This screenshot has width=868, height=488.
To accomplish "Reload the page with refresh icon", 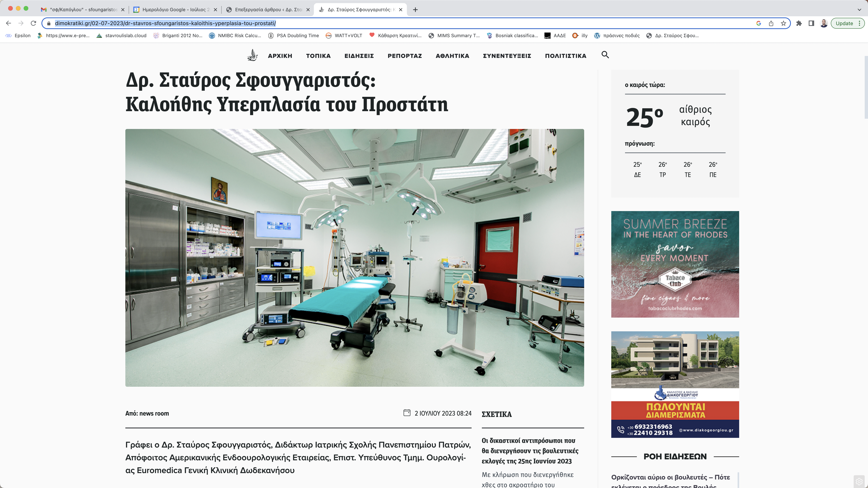I will click(x=33, y=23).
